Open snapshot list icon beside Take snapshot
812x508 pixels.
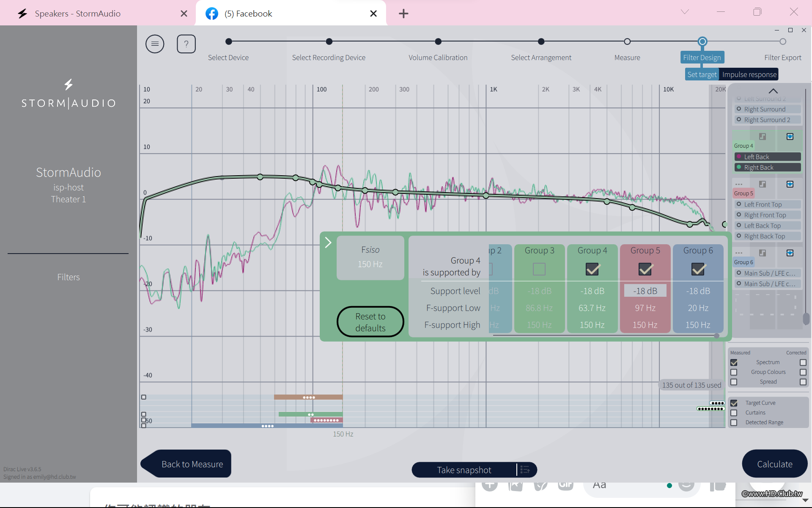(525, 469)
